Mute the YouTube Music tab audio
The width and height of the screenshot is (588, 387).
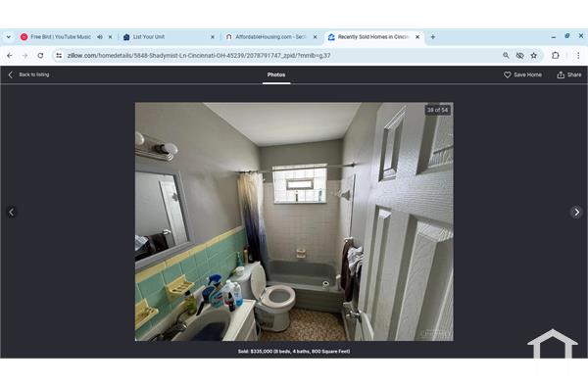100,37
